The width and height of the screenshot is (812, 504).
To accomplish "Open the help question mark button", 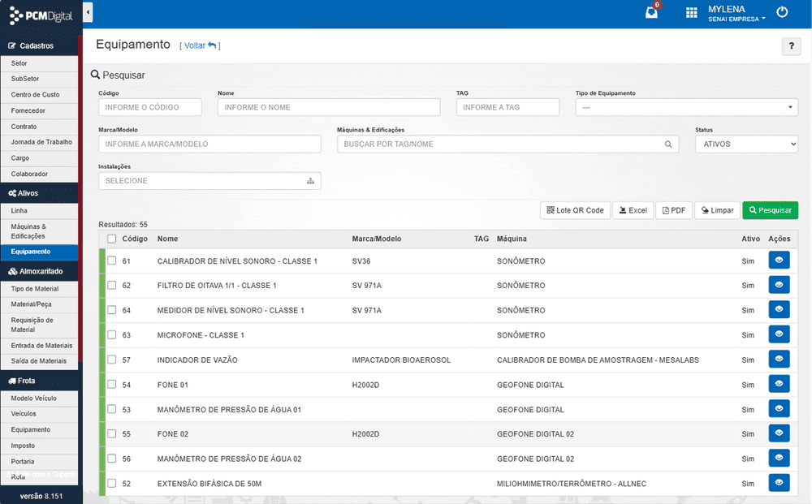I will 791,46.
